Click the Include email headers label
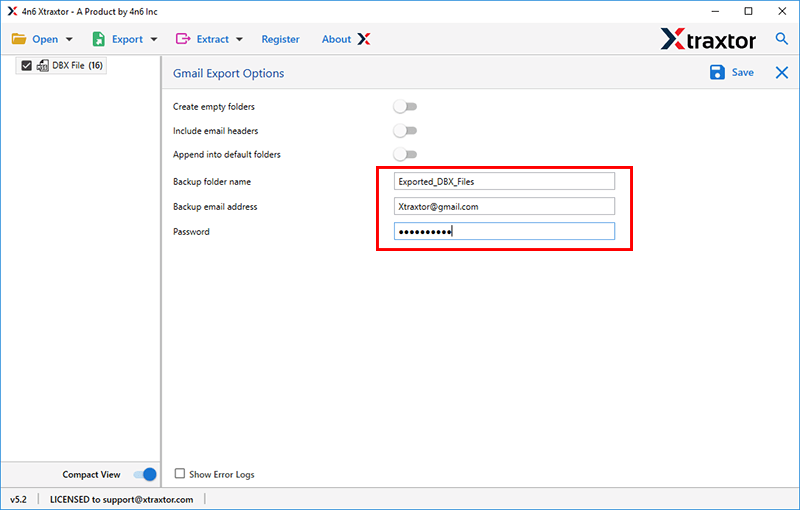The width and height of the screenshot is (800, 510). (215, 131)
